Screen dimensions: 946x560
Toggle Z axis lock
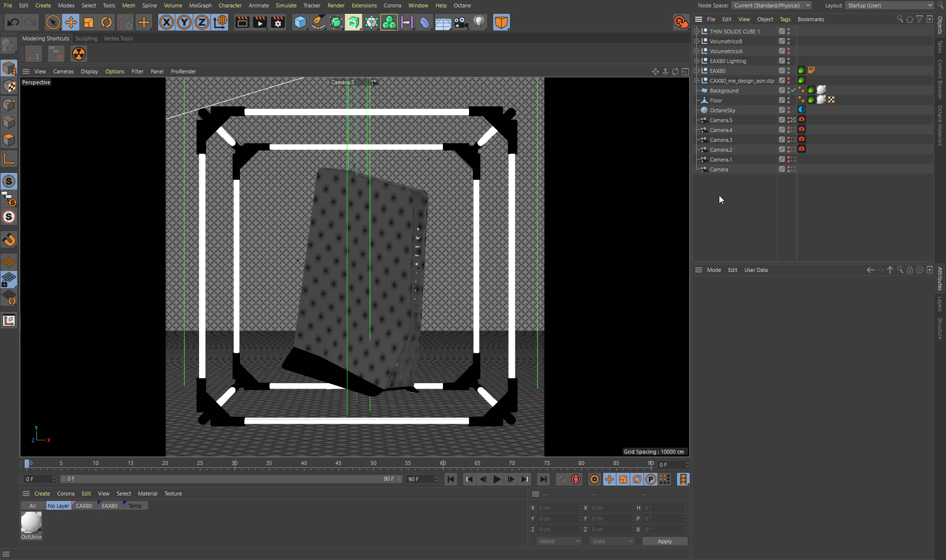pos(202,22)
